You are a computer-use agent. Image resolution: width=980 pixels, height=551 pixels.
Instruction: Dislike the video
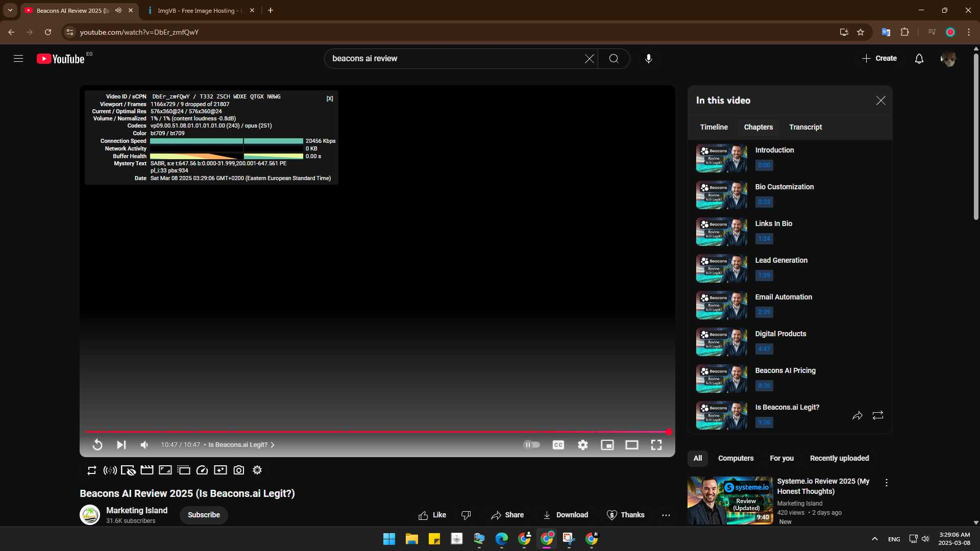465,515
